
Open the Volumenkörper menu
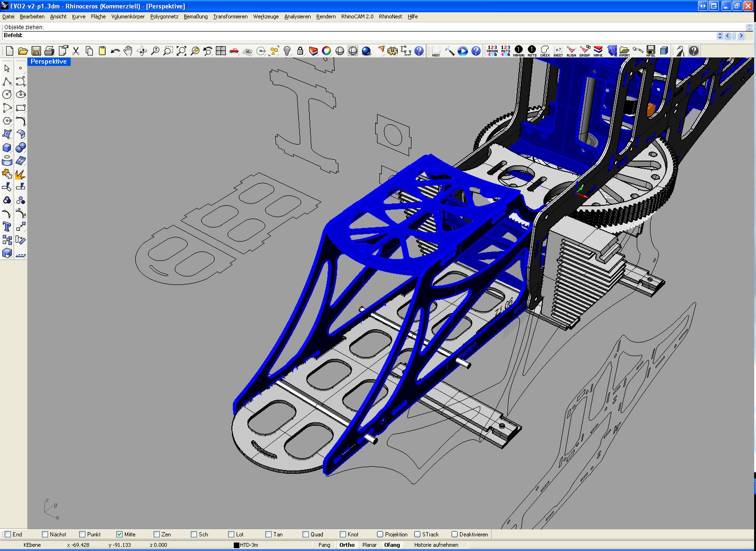[128, 16]
